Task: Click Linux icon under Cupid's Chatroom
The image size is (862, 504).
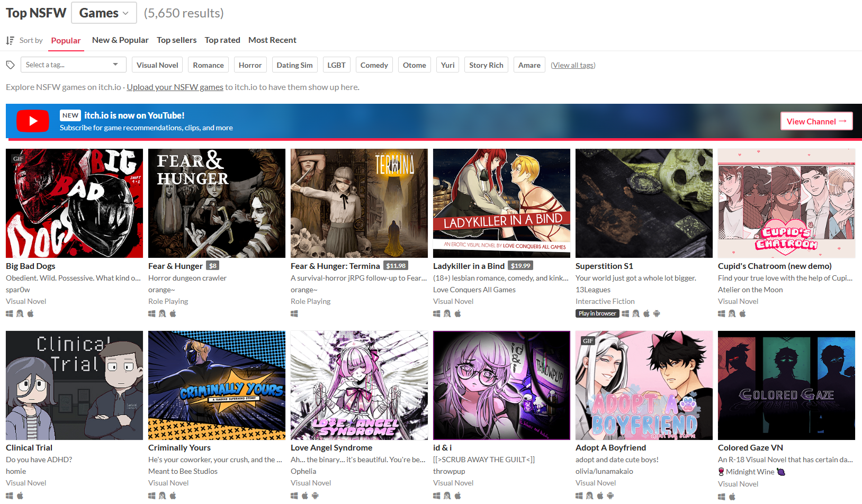Action: 732,313
